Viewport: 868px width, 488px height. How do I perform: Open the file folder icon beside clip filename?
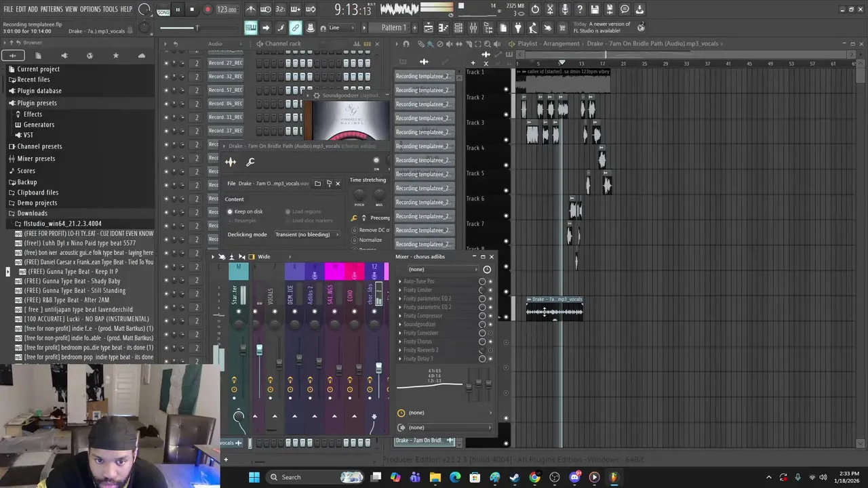(x=317, y=184)
